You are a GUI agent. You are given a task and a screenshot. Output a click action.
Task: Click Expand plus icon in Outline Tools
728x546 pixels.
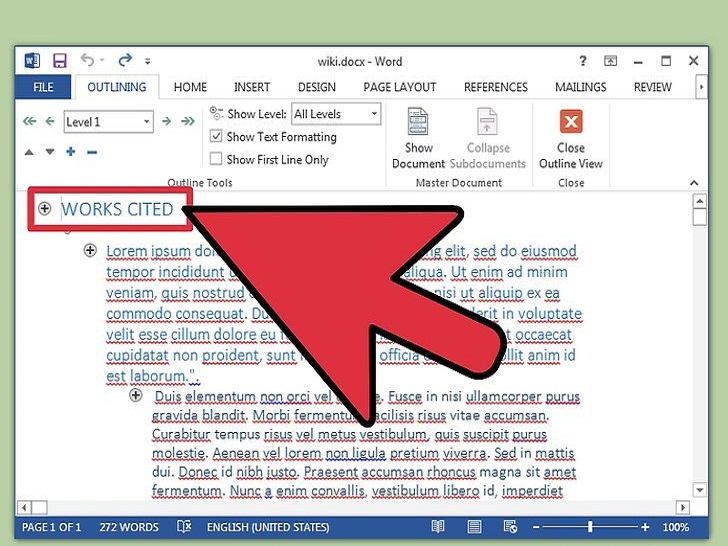coord(71,151)
